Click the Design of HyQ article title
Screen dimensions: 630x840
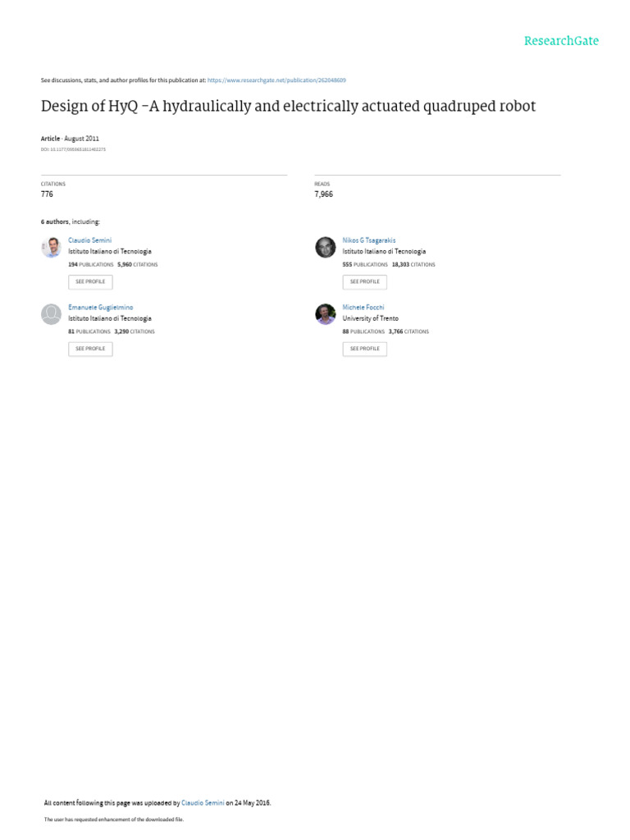point(288,106)
